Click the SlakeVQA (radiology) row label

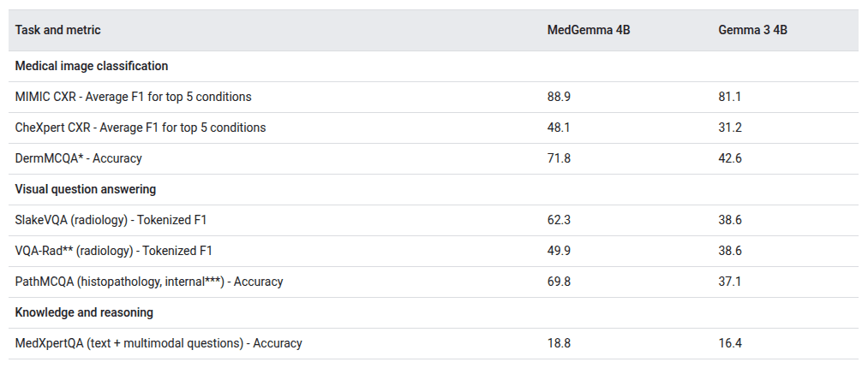pyautogui.click(x=111, y=220)
